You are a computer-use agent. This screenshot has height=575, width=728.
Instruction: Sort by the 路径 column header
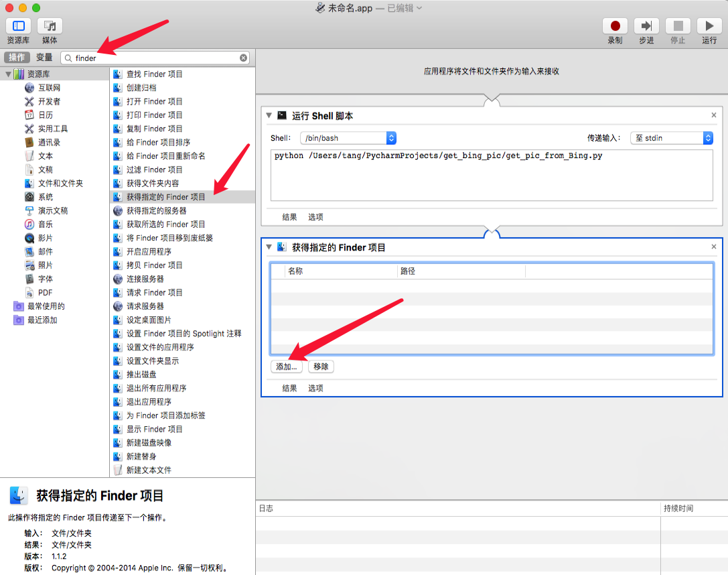point(461,271)
